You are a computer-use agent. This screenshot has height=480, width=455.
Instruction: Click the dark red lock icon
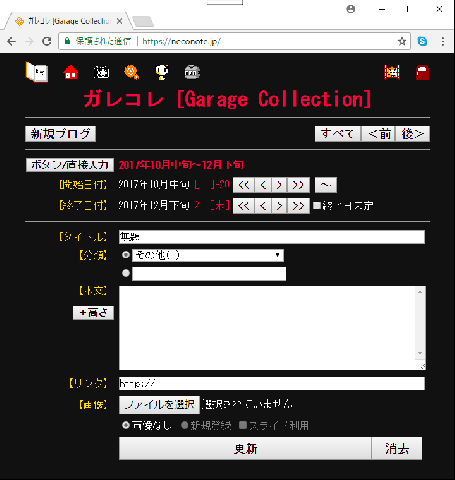point(422,72)
